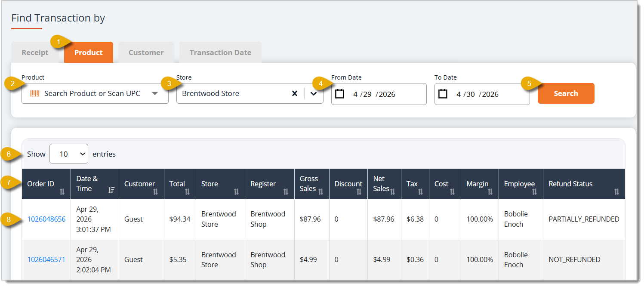This screenshot has width=644, height=287.
Task: Open the Show entries count dropdown
Action: pos(69,154)
